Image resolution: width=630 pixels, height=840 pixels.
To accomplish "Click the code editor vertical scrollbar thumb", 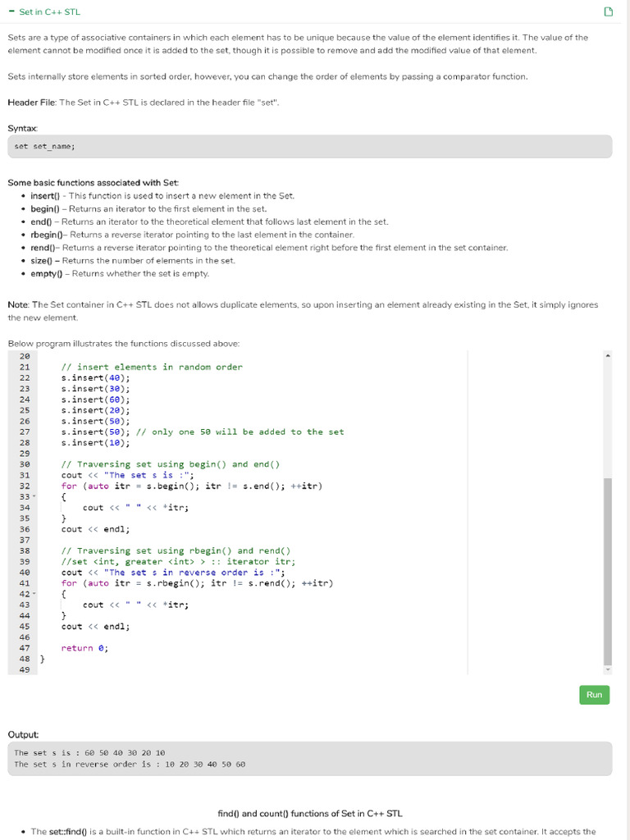I will tap(608, 570).
